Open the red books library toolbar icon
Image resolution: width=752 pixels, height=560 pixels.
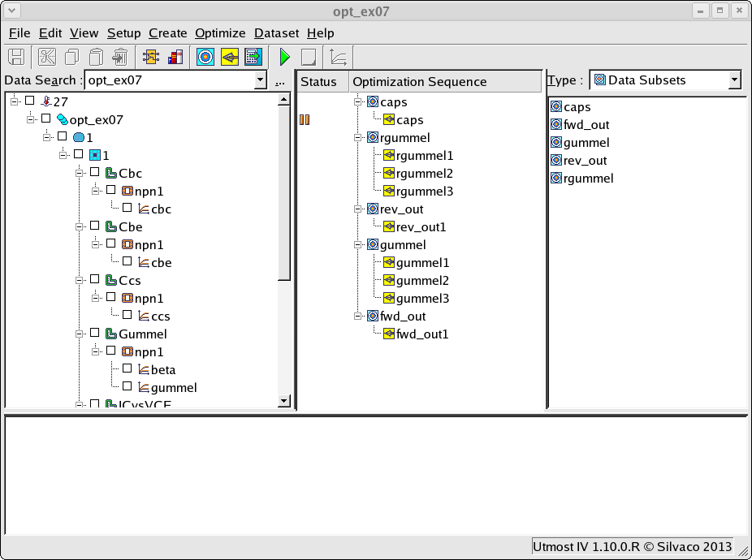[x=175, y=57]
